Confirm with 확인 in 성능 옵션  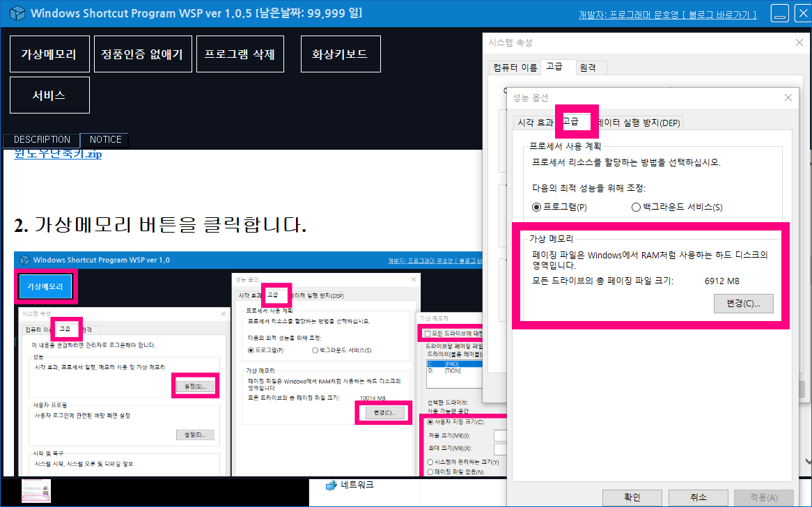(632, 498)
